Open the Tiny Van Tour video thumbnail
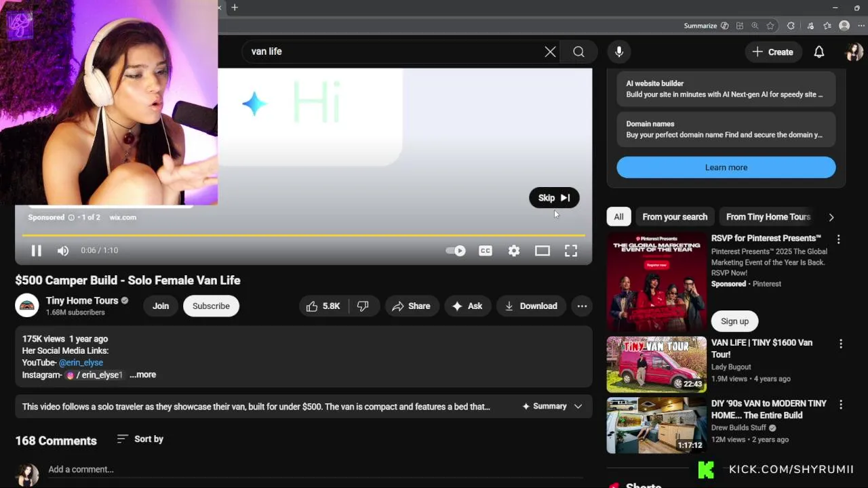This screenshot has height=488, width=868. point(656,365)
